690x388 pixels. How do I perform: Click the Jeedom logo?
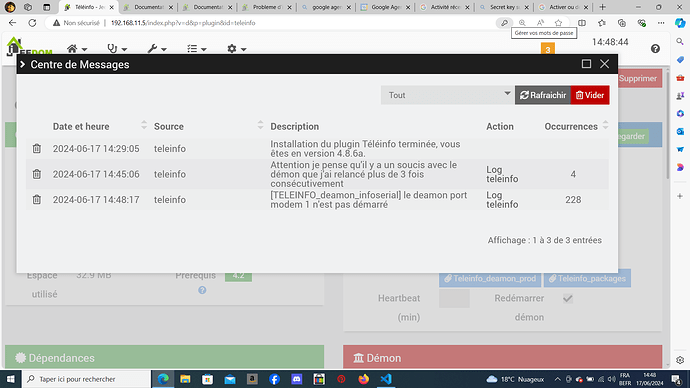tap(29, 47)
